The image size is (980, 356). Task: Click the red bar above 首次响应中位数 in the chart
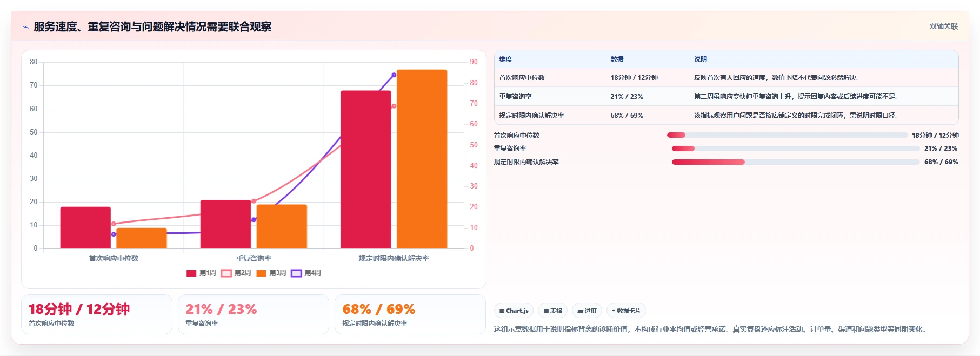(85, 227)
